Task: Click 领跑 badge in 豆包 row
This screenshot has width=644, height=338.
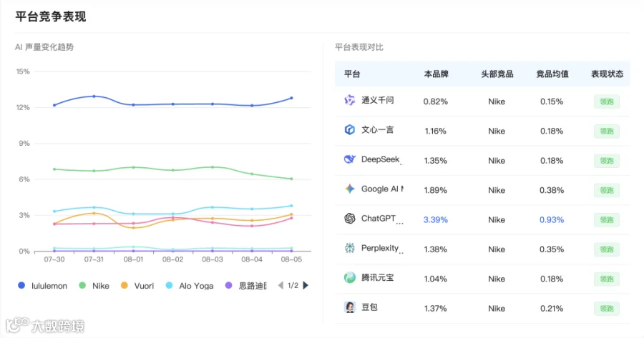Action: [x=607, y=308]
